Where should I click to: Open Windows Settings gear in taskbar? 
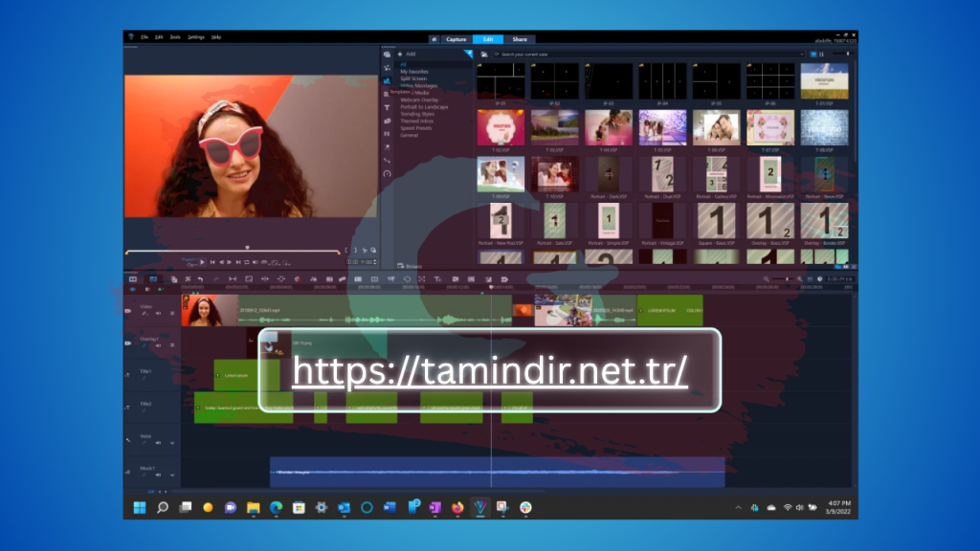click(x=322, y=507)
